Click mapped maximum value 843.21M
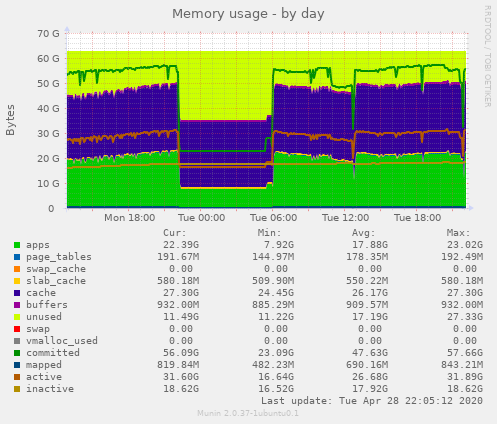Viewport: 497px width, 424px height. pyautogui.click(x=462, y=365)
